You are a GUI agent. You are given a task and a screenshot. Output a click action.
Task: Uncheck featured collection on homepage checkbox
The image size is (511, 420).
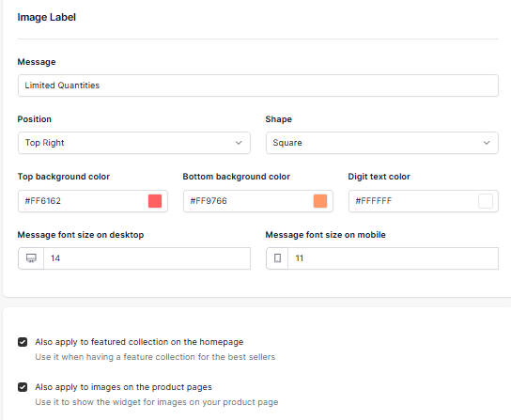click(x=23, y=342)
